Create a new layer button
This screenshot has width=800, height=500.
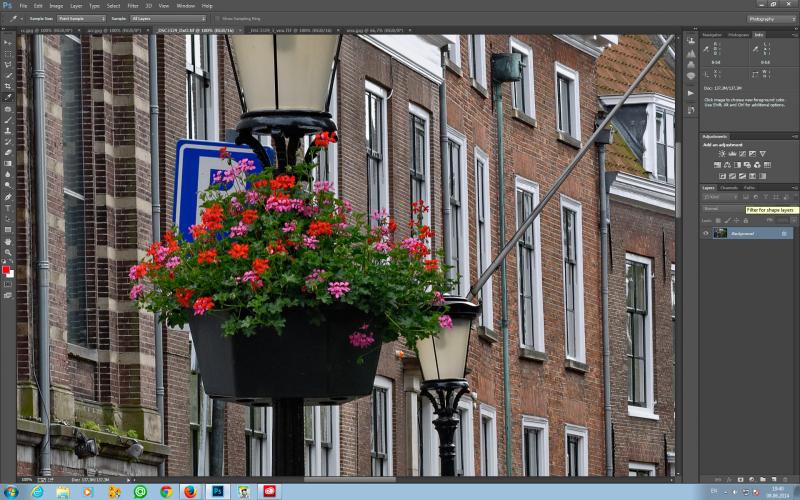(x=773, y=480)
